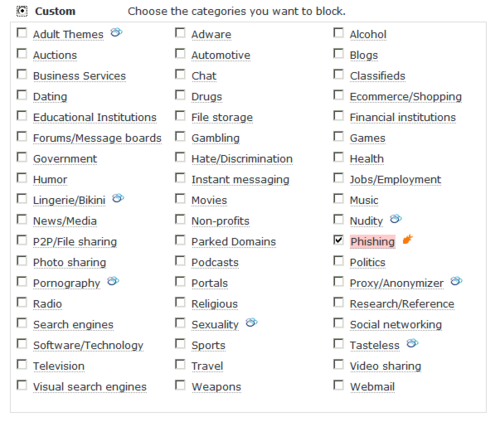Click the blue icon next to Sexuality
This screenshot has width=500, height=422.
(252, 322)
